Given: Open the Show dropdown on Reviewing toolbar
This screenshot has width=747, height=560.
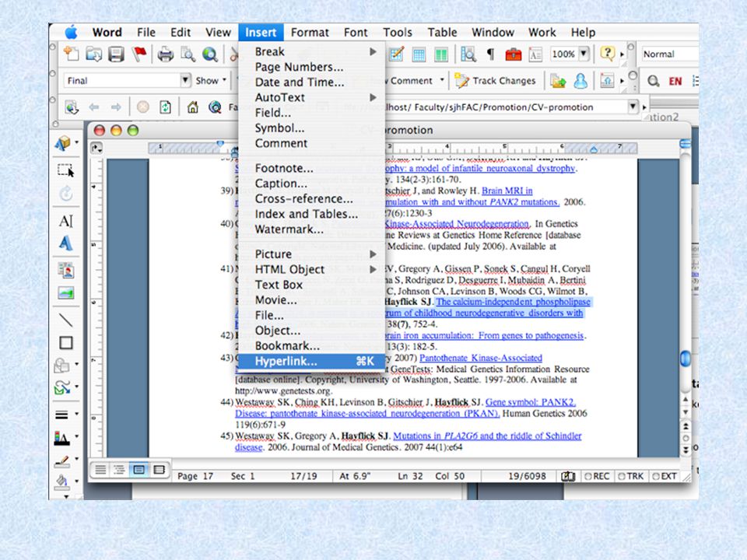Looking at the screenshot, I should pos(211,80).
